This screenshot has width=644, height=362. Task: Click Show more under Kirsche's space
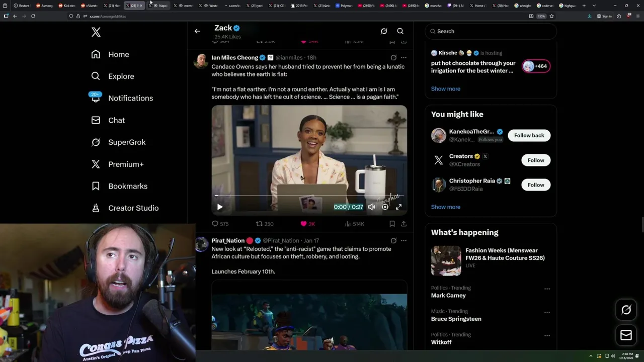[445, 88]
